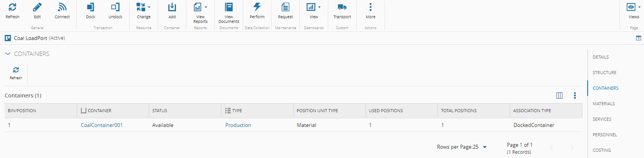Screen dimensions: 644x158
Task: Switch to the Materials side tab
Action: pos(604,104)
